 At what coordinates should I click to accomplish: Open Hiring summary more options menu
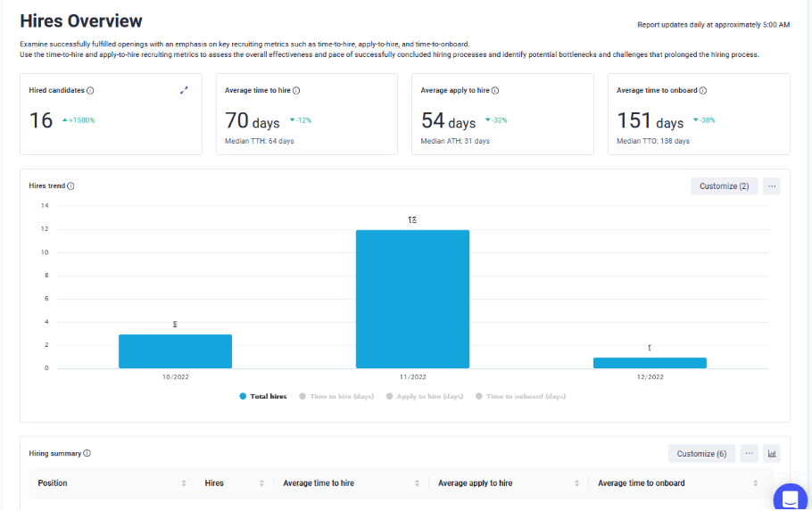click(750, 454)
